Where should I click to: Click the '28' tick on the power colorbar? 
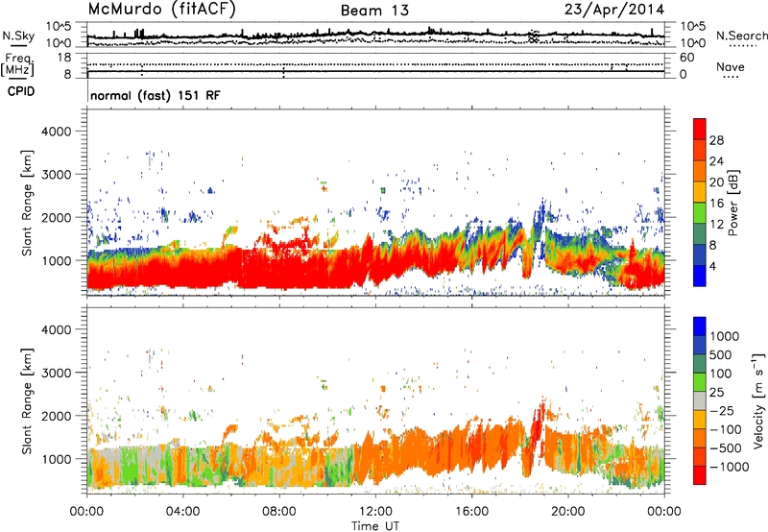(716, 140)
